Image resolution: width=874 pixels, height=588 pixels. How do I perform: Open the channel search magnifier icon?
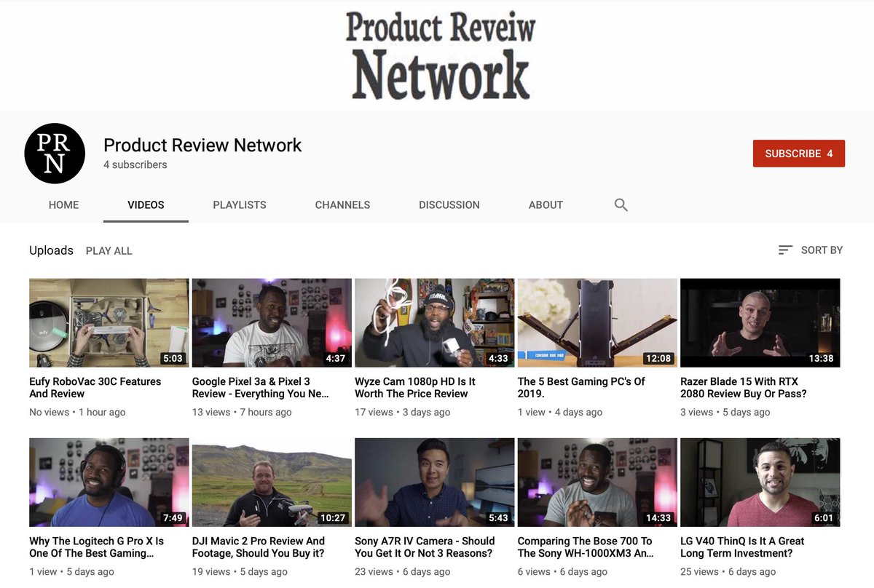coord(621,205)
